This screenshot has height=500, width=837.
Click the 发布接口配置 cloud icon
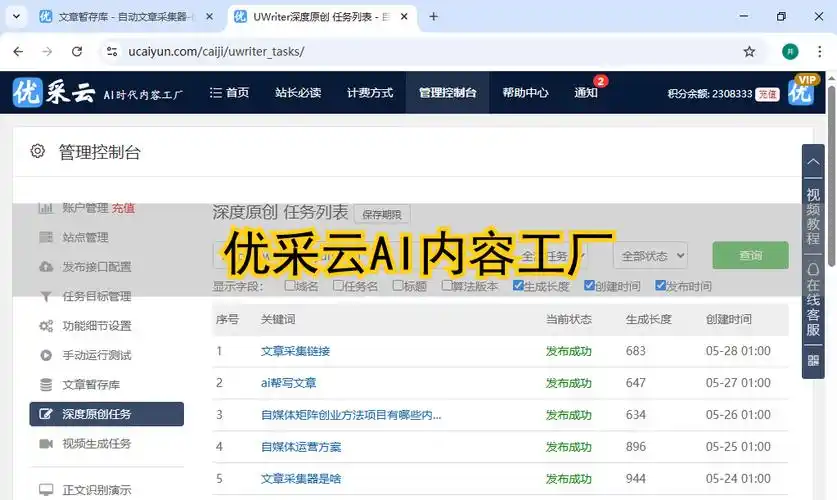pos(46,267)
